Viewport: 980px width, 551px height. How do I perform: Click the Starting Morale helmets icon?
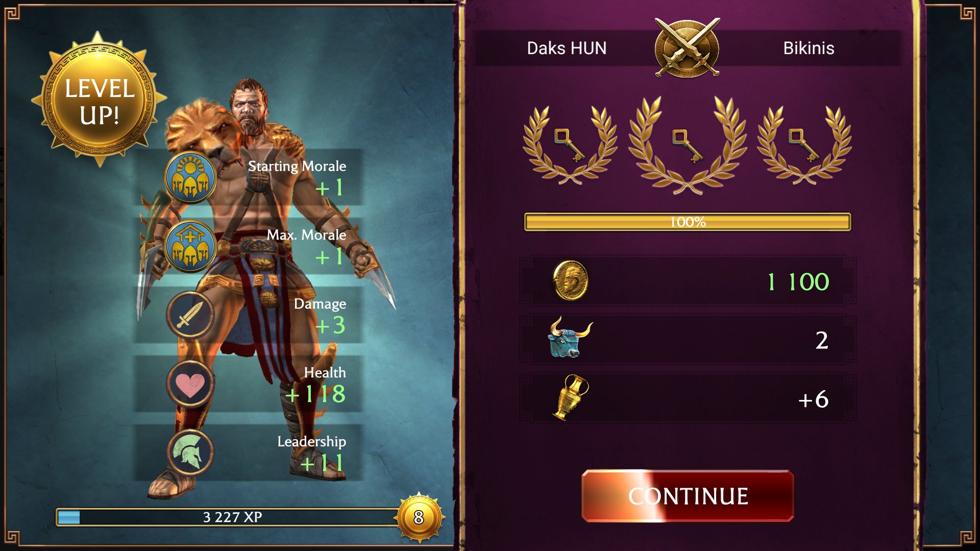pos(190,178)
